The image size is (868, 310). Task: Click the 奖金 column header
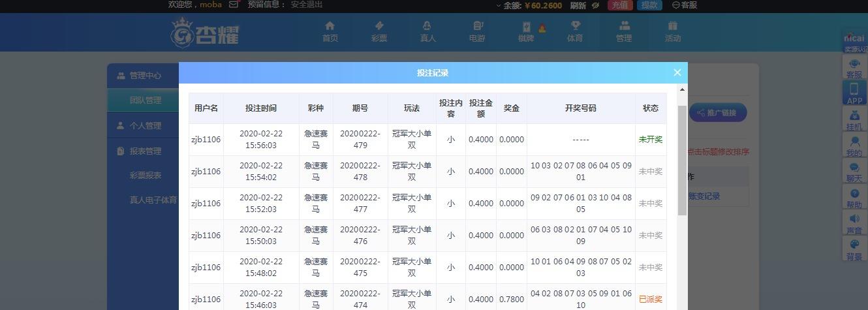[512, 108]
